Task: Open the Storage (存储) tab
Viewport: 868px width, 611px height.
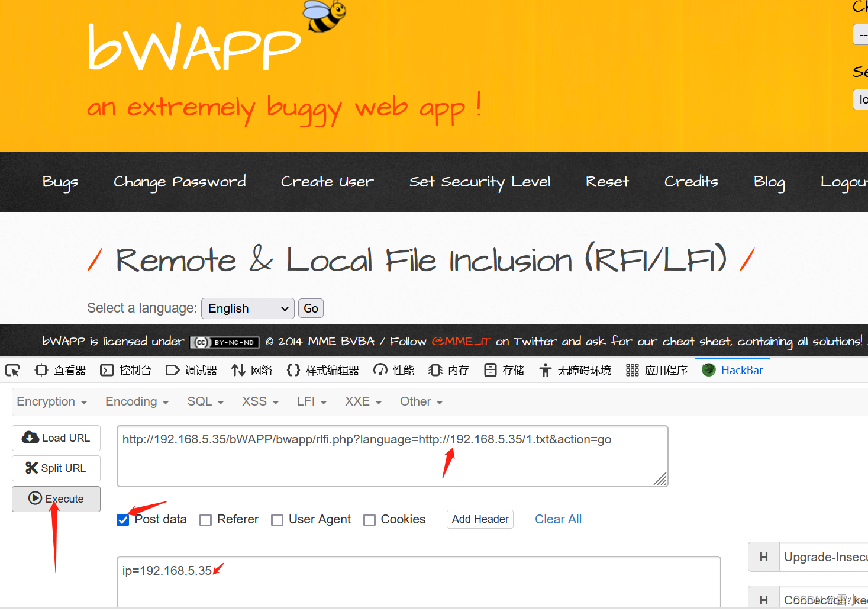Action: pos(504,371)
